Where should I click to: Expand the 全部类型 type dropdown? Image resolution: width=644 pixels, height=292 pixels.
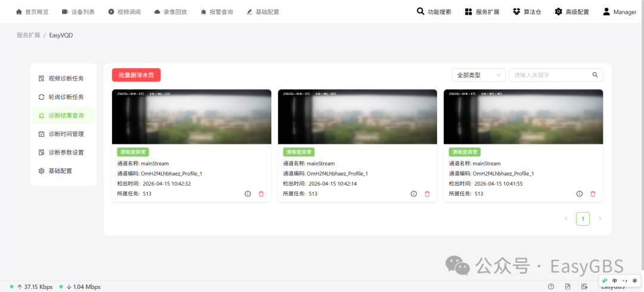click(479, 75)
